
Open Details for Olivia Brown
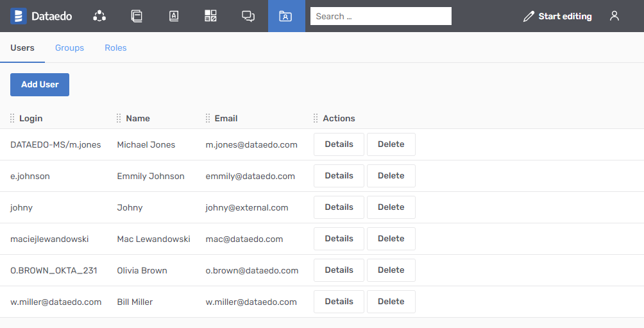click(x=339, y=270)
